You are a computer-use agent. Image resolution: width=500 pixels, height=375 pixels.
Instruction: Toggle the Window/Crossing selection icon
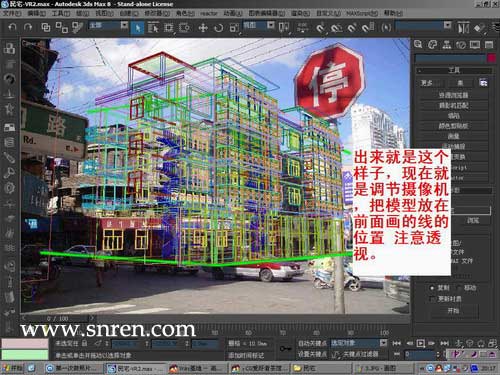pyautogui.click(x=184, y=27)
